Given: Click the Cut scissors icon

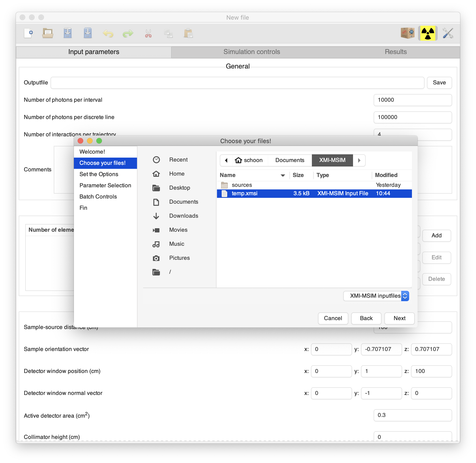Looking at the screenshot, I should click(x=148, y=34).
